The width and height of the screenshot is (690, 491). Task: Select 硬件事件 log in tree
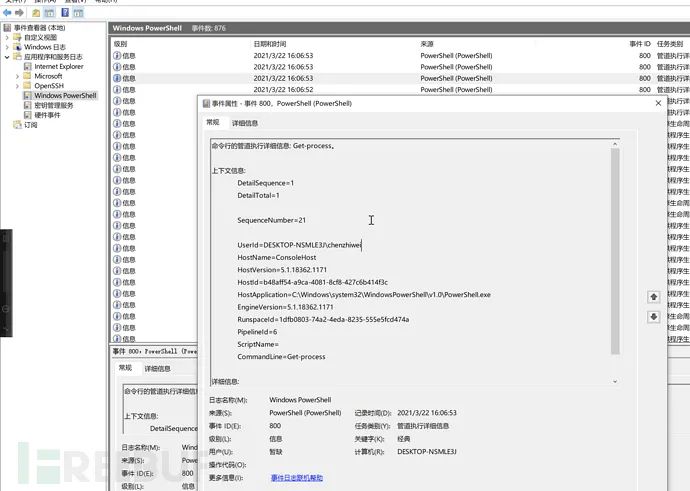click(47, 115)
